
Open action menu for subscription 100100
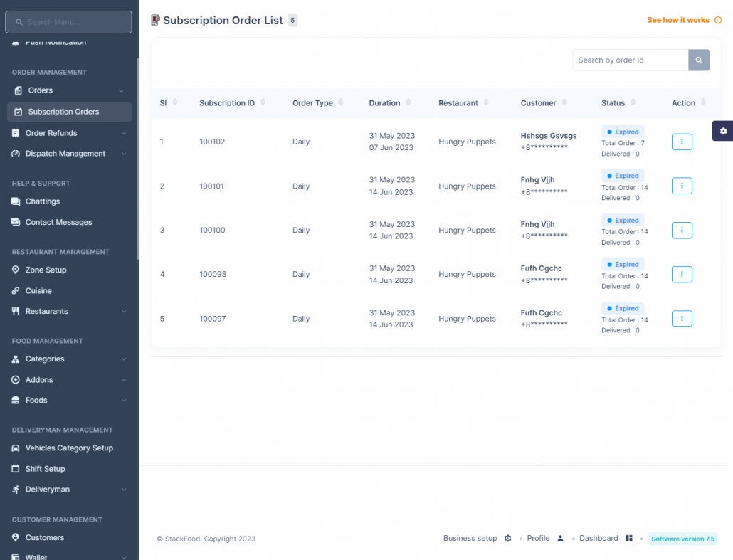(x=682, y=230)
